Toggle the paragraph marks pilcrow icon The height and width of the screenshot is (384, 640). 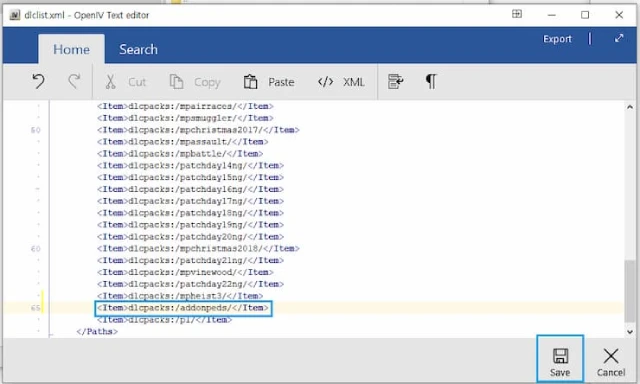431,82
